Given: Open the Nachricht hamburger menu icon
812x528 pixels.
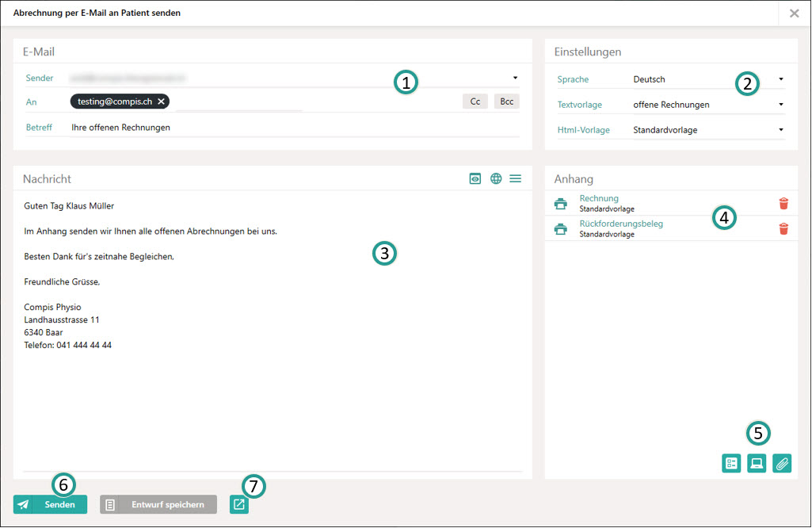Looking at the screenshot, I should tap(515, 178).
